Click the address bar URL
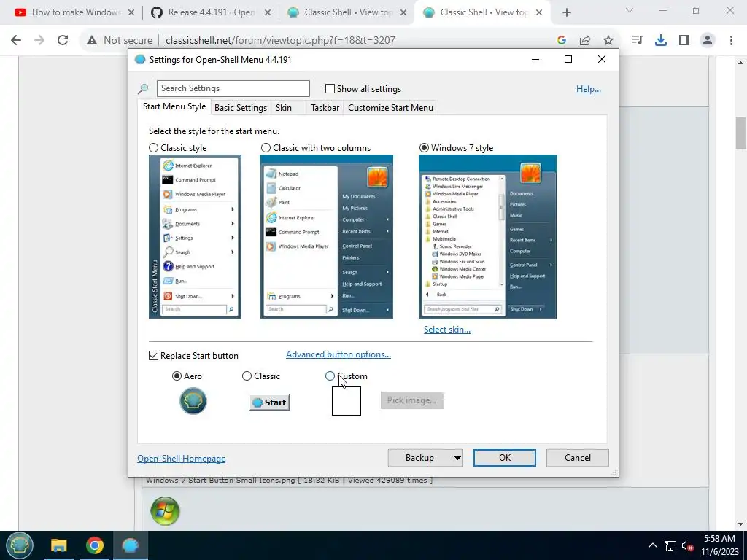Screen dimensions: 747x560 tap(281, 41)
